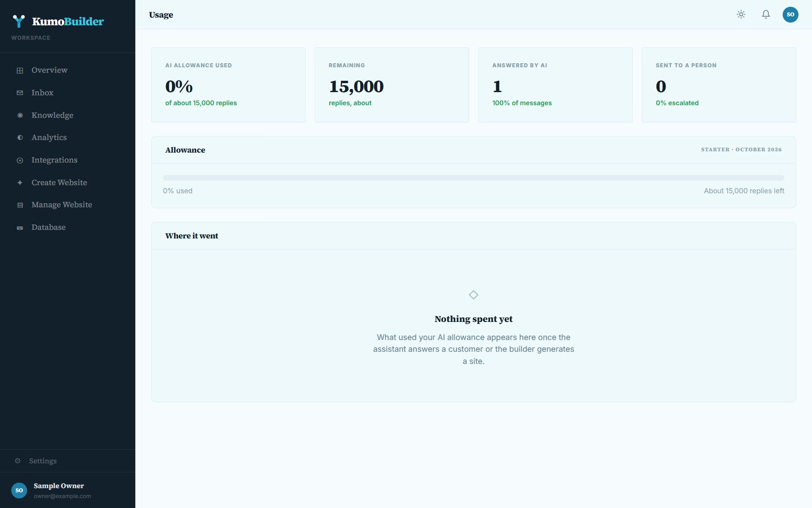Image resolution: width=812 pixels, height=508 pixels.
Task: Select Create Website
Action: 68,182
